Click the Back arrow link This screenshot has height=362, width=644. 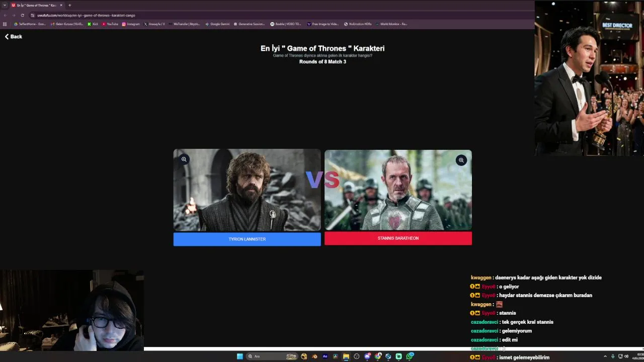[x=14, y=37]
